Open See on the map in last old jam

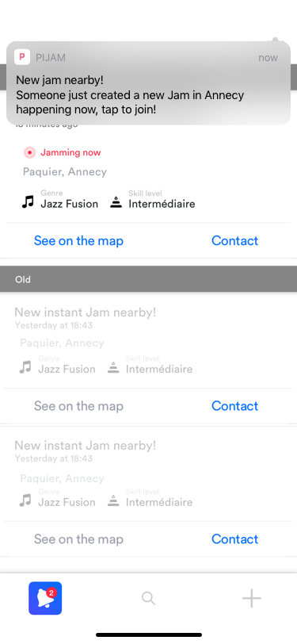pos(78,539)
